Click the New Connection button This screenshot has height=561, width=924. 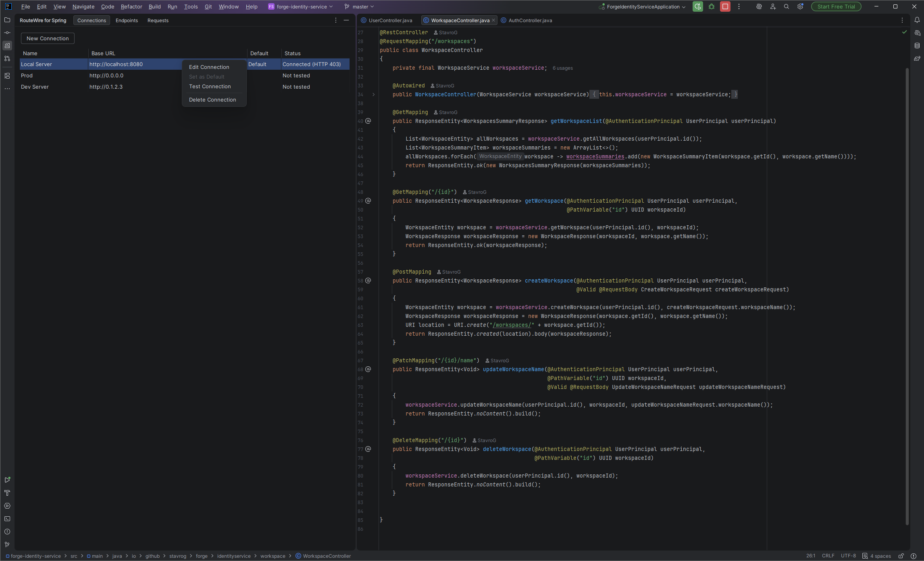pyautogui.click(x=48, y=38)
